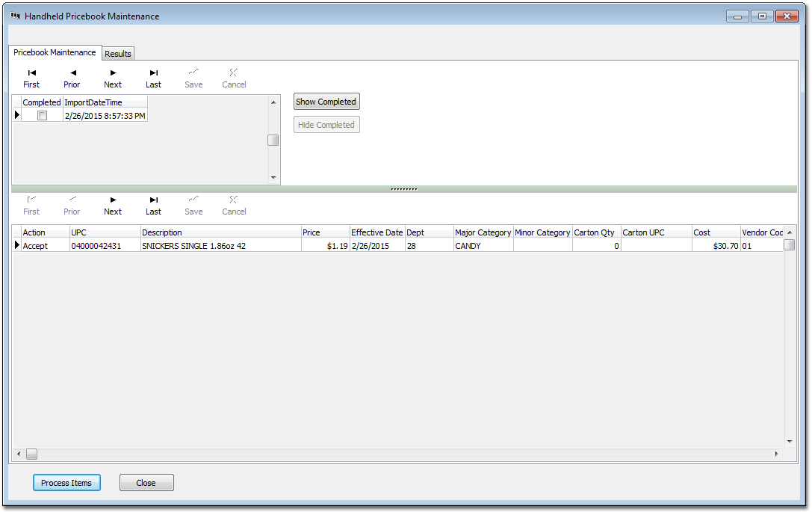Click the Price column header
This screenshot has height=512, width=812.
coord(325,232)
